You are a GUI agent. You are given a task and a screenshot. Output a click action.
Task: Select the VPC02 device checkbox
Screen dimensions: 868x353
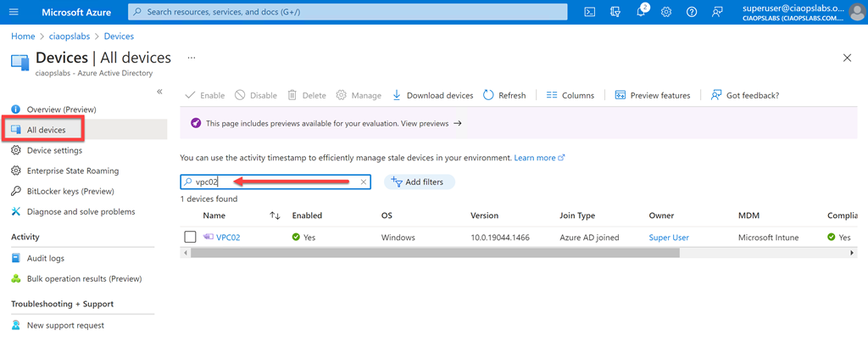(x=191, y=237)
